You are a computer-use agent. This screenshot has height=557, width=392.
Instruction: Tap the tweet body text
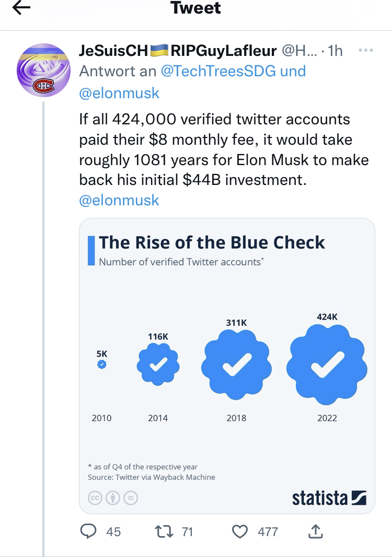pyautogui.click(x=224, y=149)
